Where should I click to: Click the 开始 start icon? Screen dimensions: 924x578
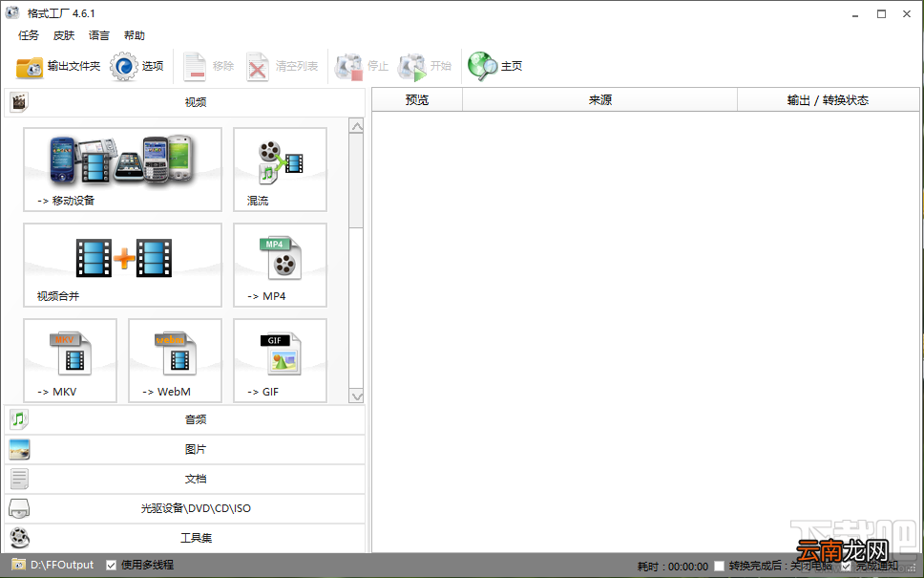click(x=412, y=67)
